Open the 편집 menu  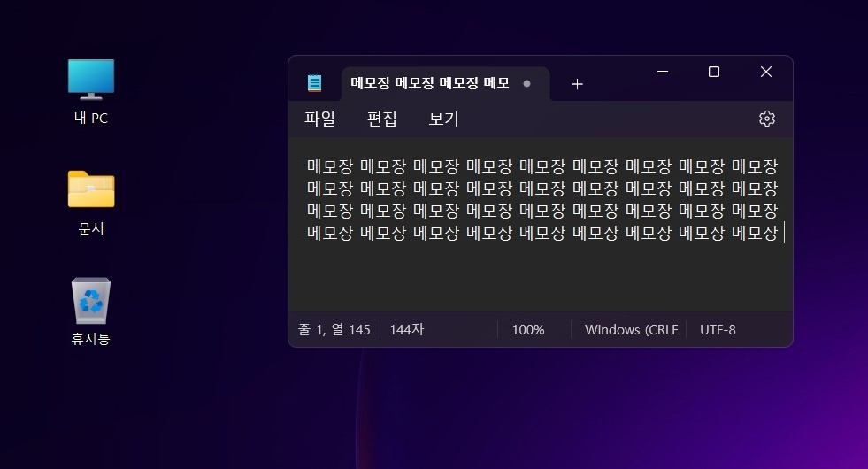point(382,119)
